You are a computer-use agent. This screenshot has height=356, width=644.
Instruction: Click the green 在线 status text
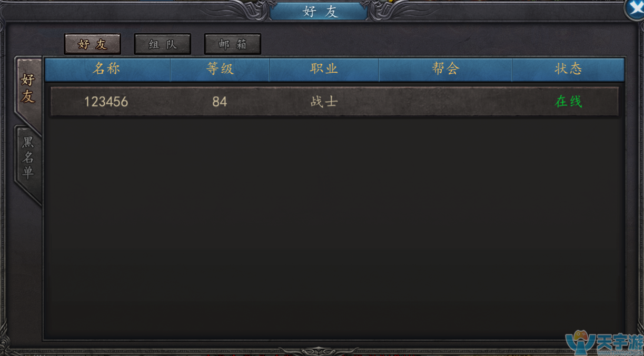(x=568, y=101)
